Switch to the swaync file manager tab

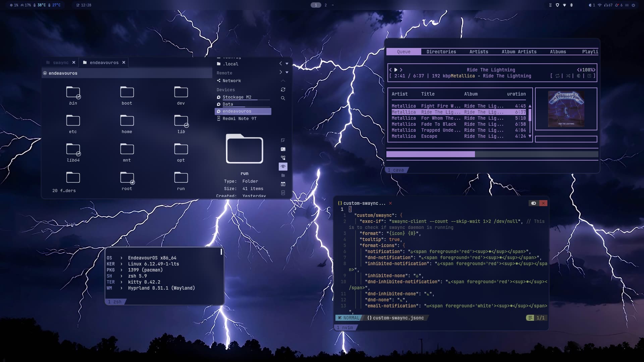[60, 63]
